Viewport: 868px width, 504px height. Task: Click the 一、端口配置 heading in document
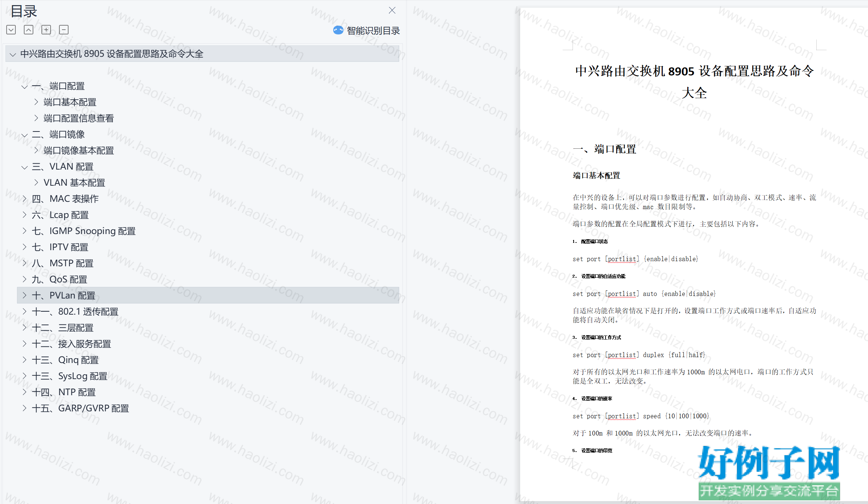605,149
